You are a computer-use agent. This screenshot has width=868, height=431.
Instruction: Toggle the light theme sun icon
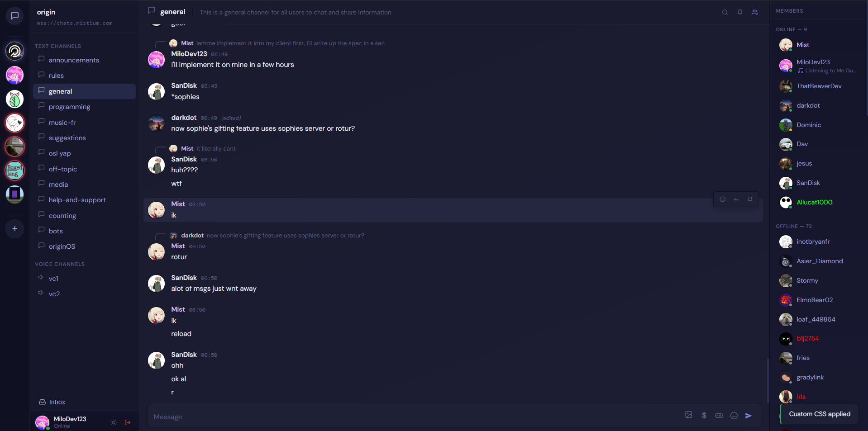coord(114,422)
